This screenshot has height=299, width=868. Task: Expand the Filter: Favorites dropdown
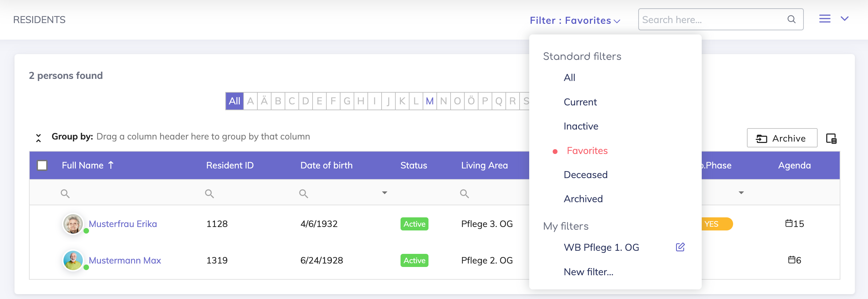coord(575,20)
